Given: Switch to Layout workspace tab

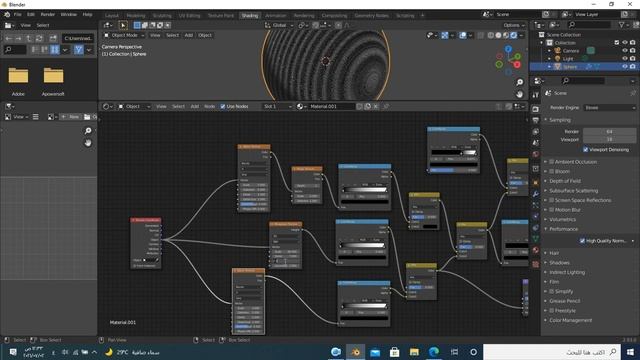Looking at the screenshot, I should pyautogui.click(x=111, y=16).
